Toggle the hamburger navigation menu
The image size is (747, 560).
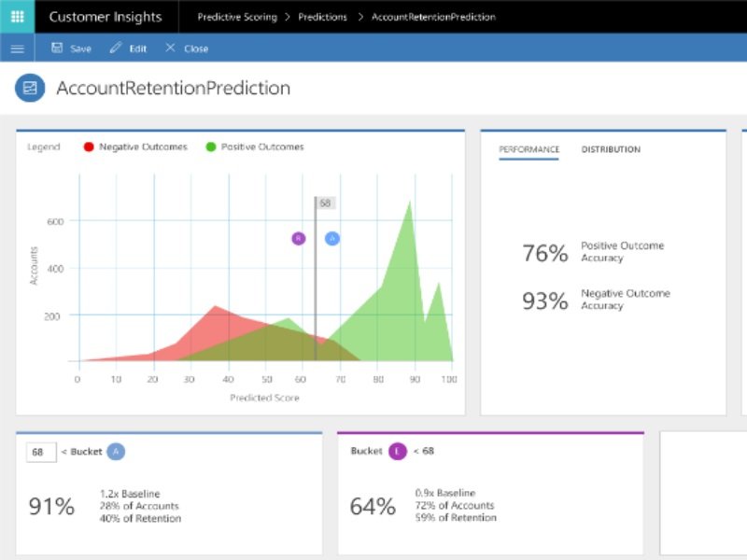pyautogui.click(x=17, y=49)
